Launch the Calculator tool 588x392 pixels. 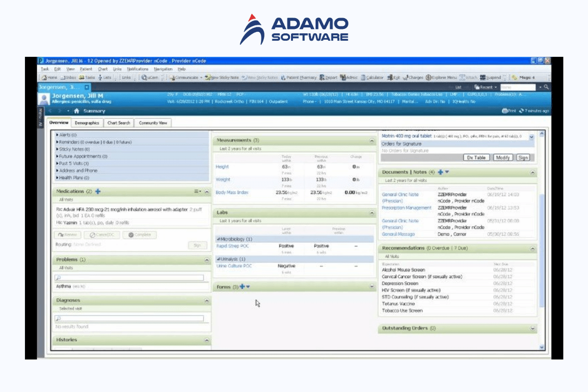(372, 77)
